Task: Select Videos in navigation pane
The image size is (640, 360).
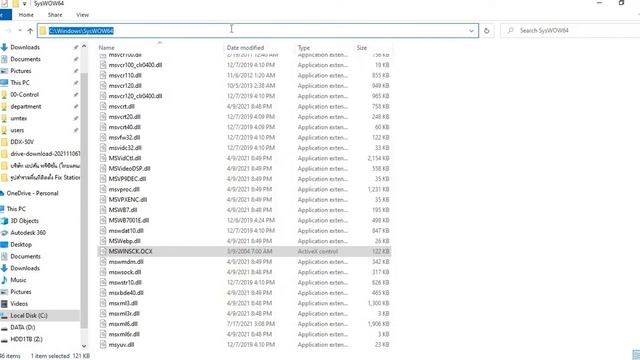Action: pos(19,304)
